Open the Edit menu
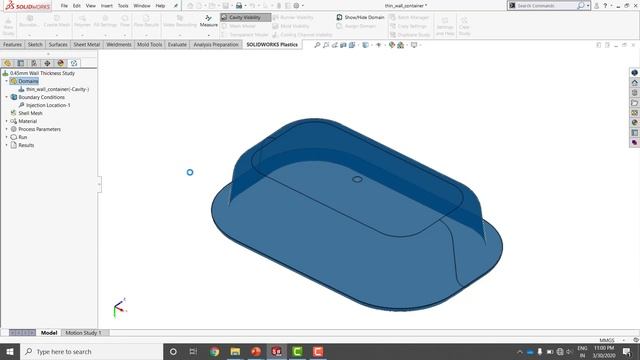 [76, 6]
